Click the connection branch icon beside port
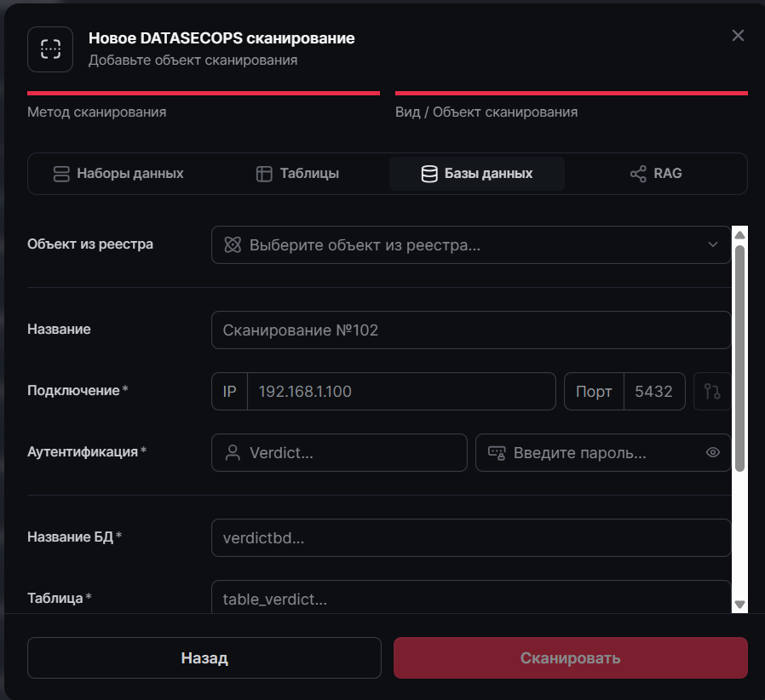Viewport: 765px width, 700px height. point(712,391)
